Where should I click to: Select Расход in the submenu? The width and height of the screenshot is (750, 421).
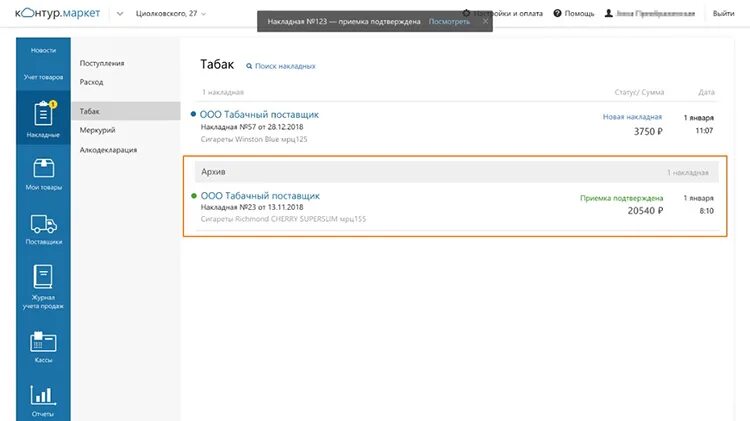(x=91, y=82)
